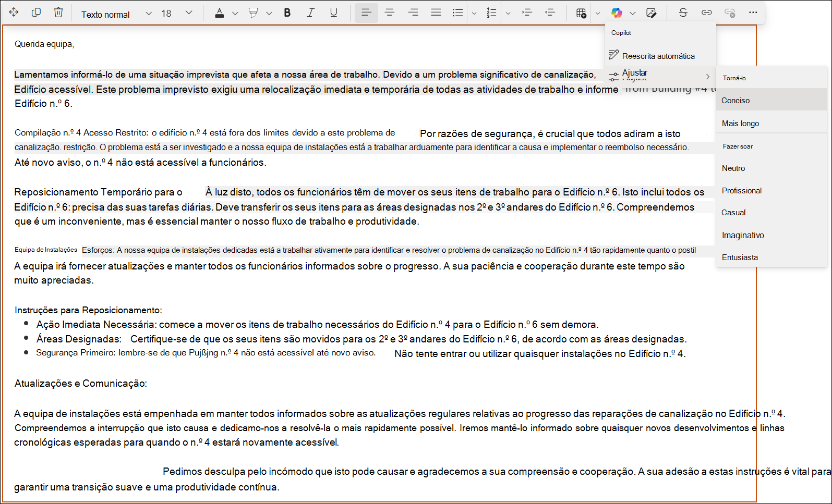Viewport: 832px width, 504px height.
Task: Click the insert table icon
Action: point(581,13)
